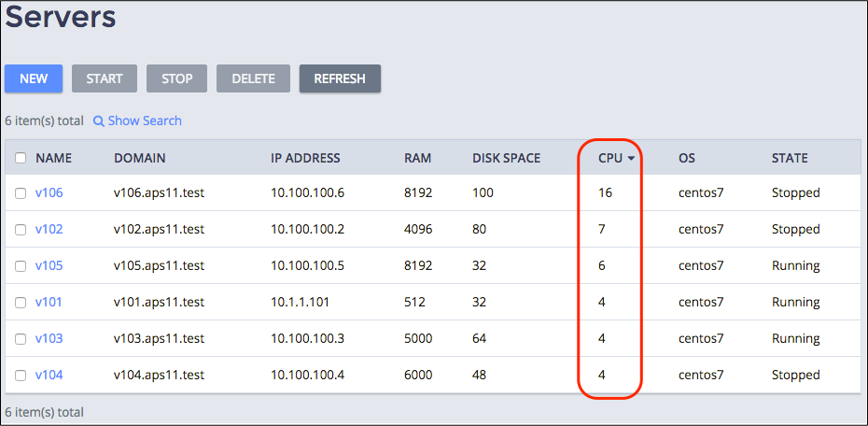Open server v106 details link
This screenshot has height=426, width=868.
tap(49, 193)
